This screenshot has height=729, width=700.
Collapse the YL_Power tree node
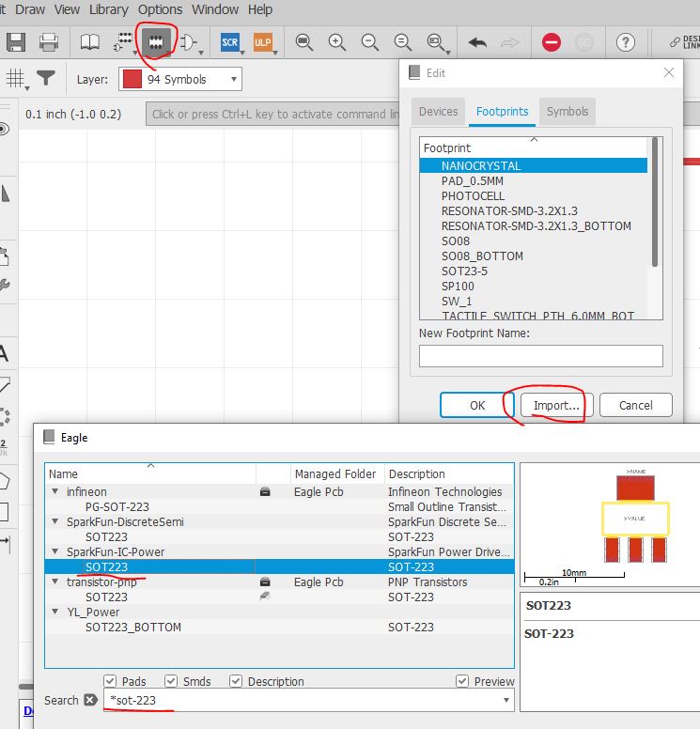tap(54, 612)
